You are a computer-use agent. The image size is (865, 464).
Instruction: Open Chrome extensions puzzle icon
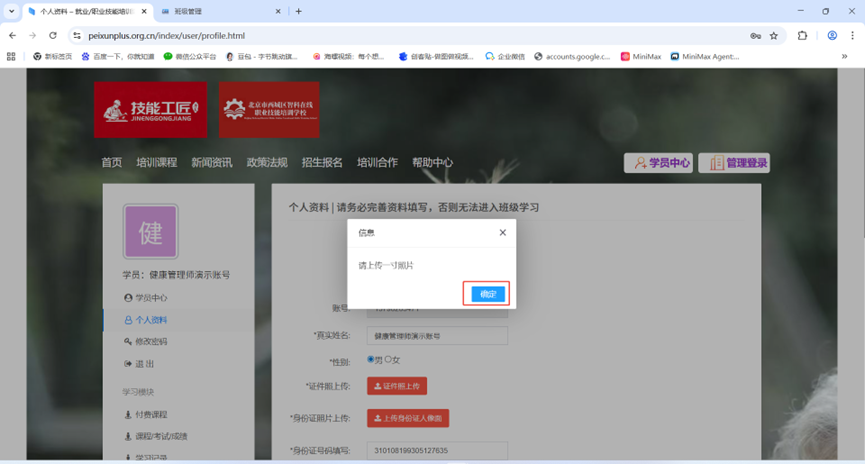[x=802, y=35]
